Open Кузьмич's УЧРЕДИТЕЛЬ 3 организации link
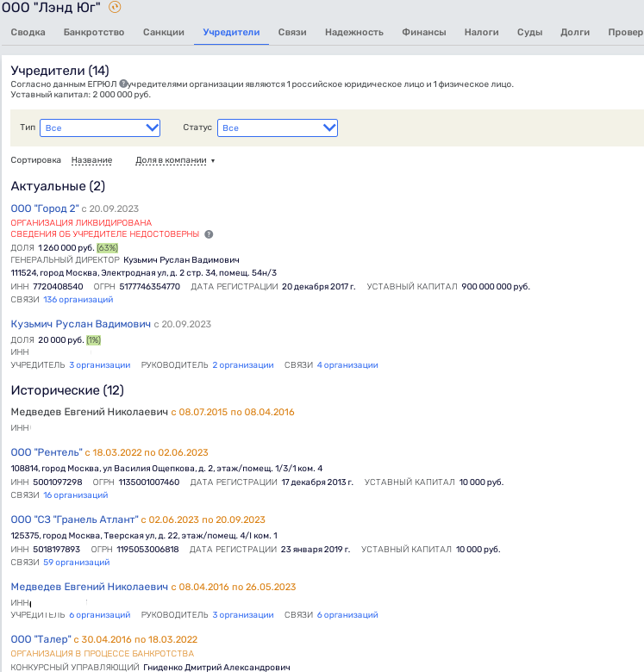The image size is (644, 672). (x=100, y=365)
